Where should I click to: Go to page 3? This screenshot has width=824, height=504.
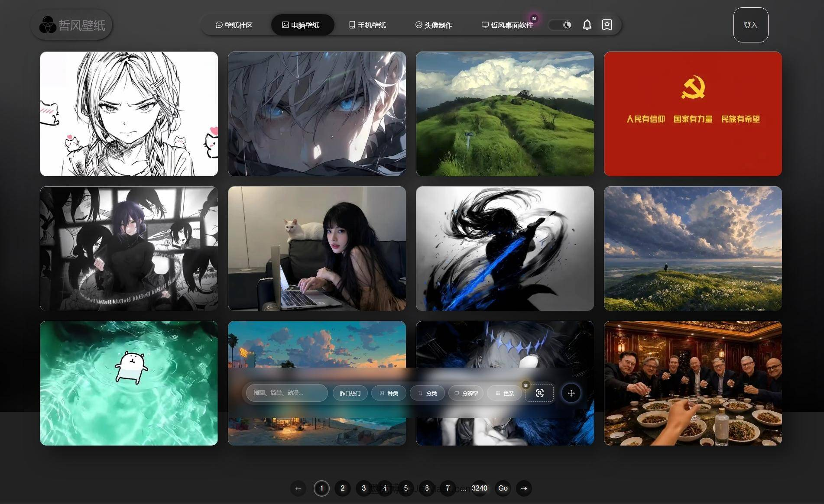363,488
